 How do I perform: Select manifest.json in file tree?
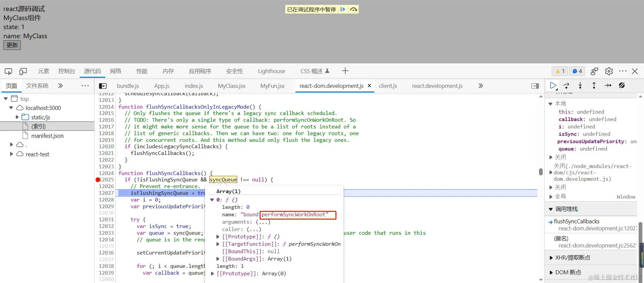click(47, 136)
